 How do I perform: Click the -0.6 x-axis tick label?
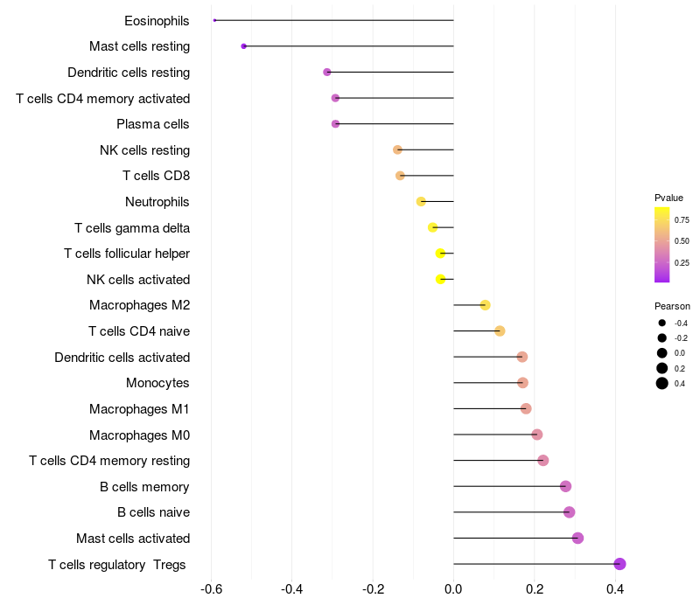tap(211, 590)
